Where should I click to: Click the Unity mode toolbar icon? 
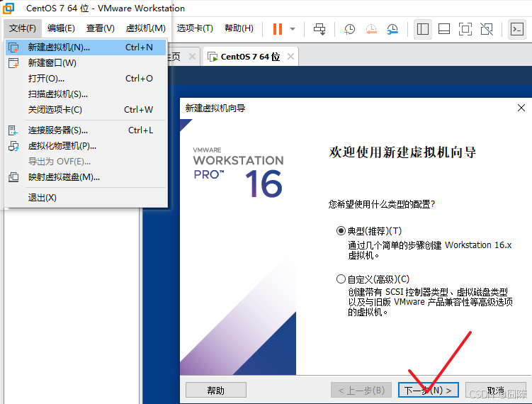(487, 29)
